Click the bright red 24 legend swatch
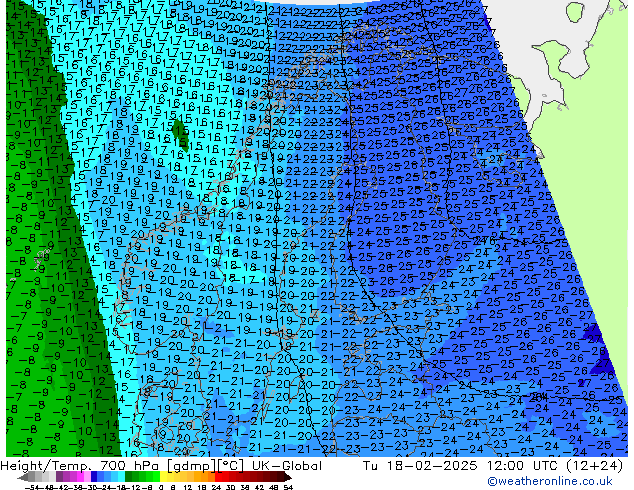The image size is (634, 490). 218,476
